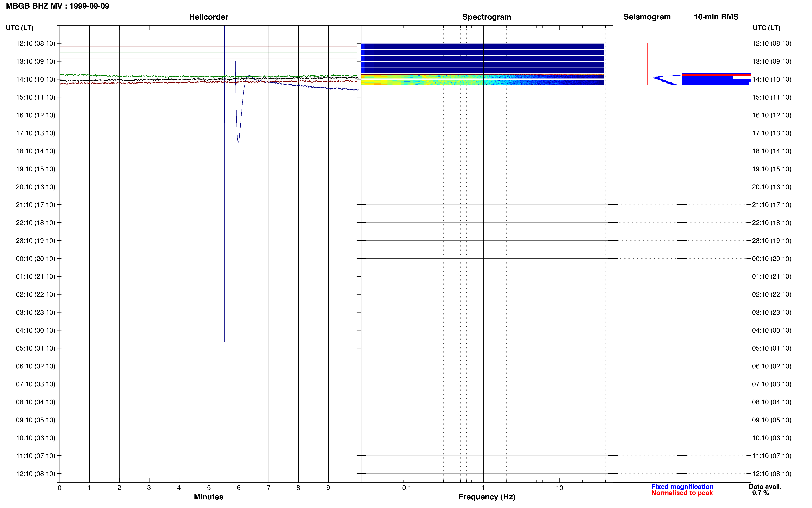Click the 05:10 (01:10) label on the right axis

click(772, 348)
